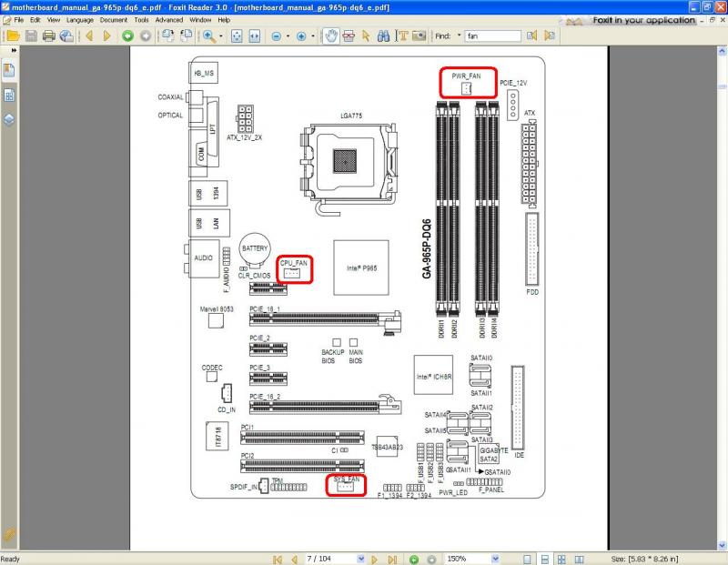Find previous match icon
The width and height of the screenshot is (728, 565).
[532, 35]
